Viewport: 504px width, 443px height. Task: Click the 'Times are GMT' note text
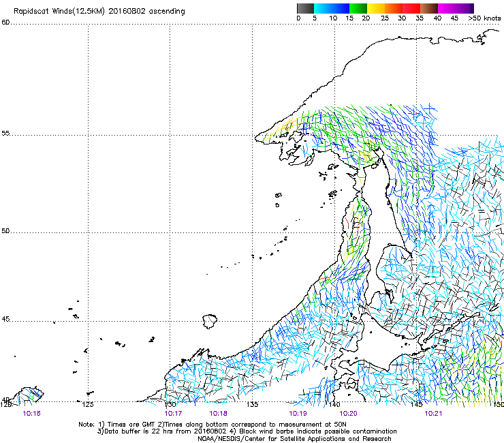click(x=131, y=425)
